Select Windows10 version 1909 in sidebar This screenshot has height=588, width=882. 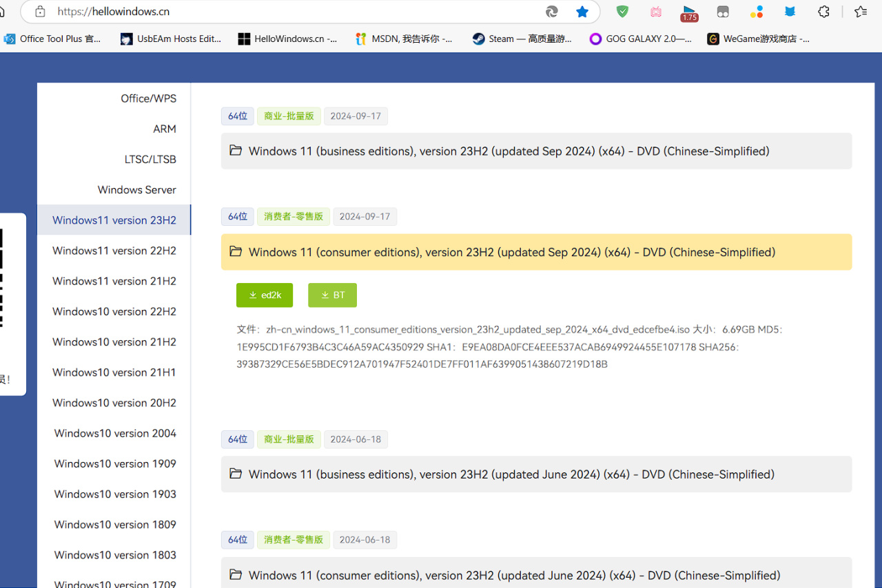pos(114,463)
